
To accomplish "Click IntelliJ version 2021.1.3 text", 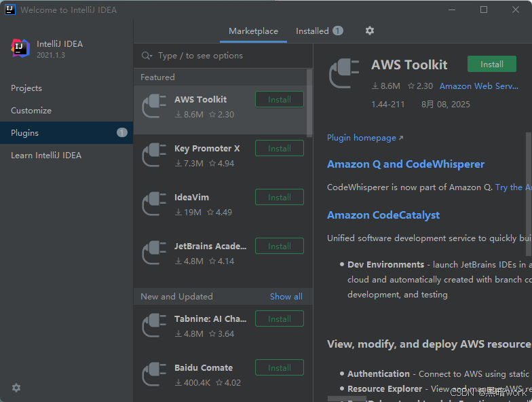I will [50, 55].
